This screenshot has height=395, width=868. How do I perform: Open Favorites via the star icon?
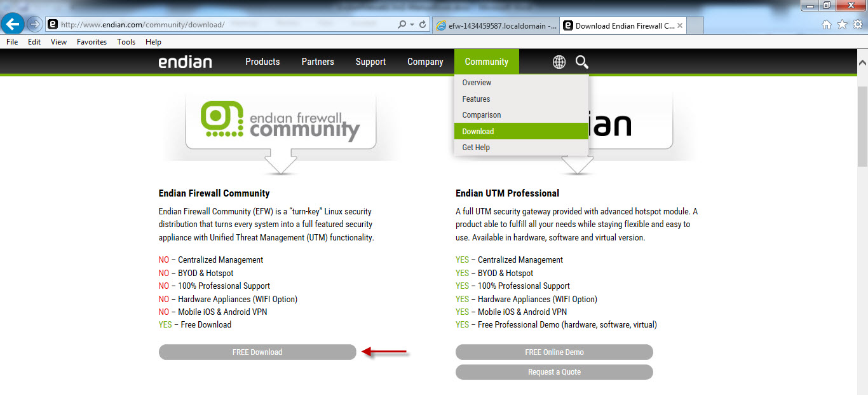click(841, 24)
